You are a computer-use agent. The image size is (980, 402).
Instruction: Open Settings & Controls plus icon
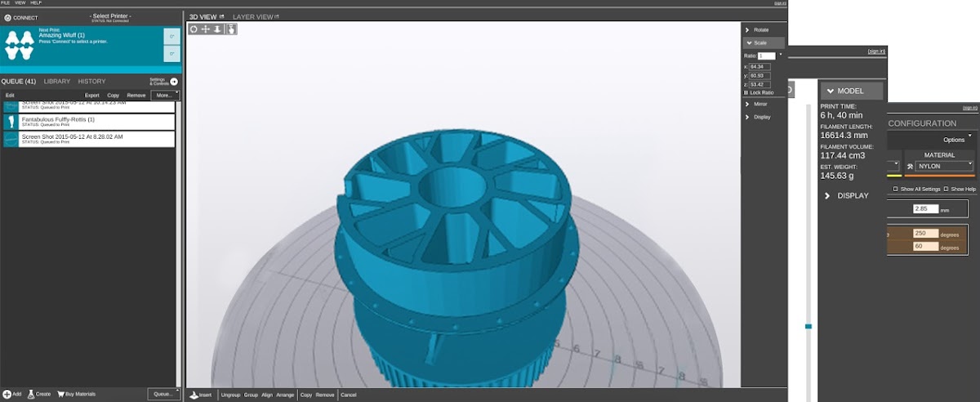coord(174,82)
